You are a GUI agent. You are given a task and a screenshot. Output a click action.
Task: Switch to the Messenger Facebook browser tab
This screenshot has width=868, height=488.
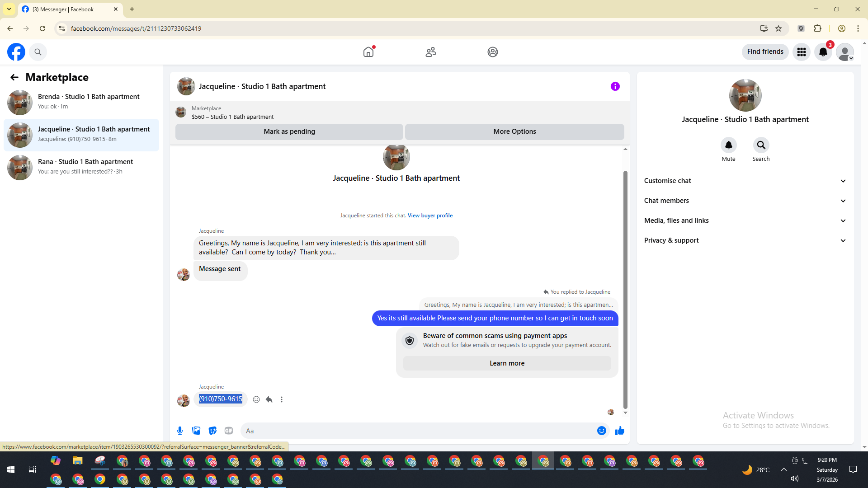coord(70,9)
